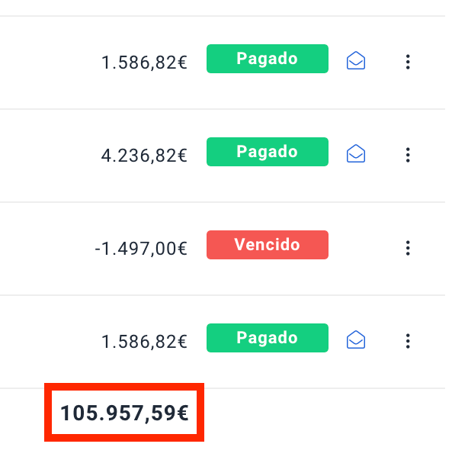Click the 4.236,82€ amount

tap(144, 156)
